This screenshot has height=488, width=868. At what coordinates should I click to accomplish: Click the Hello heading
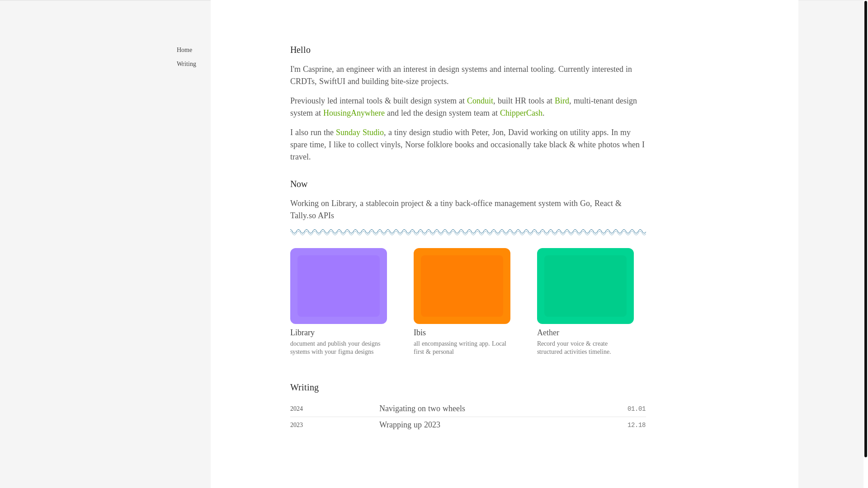click(x=300, y=50)
